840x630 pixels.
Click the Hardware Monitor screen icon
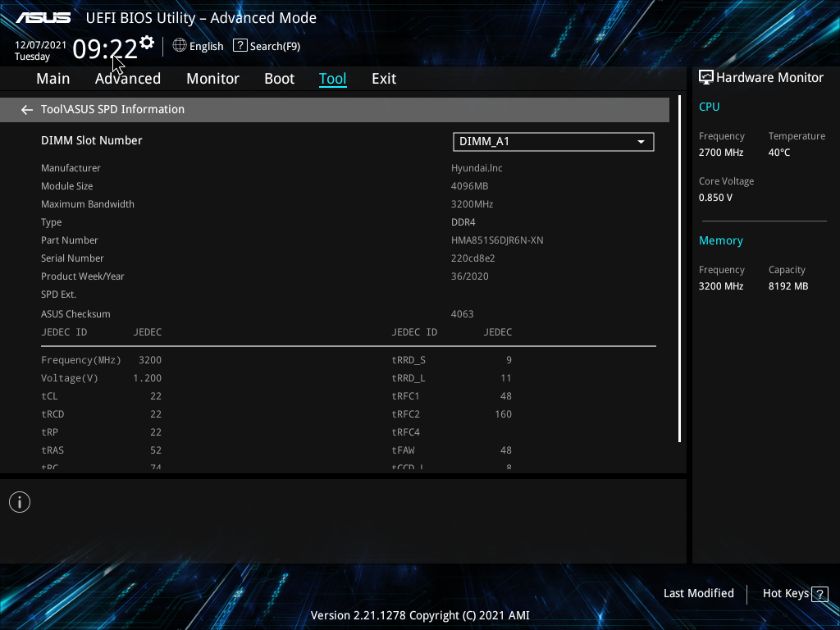click(706, 78)
